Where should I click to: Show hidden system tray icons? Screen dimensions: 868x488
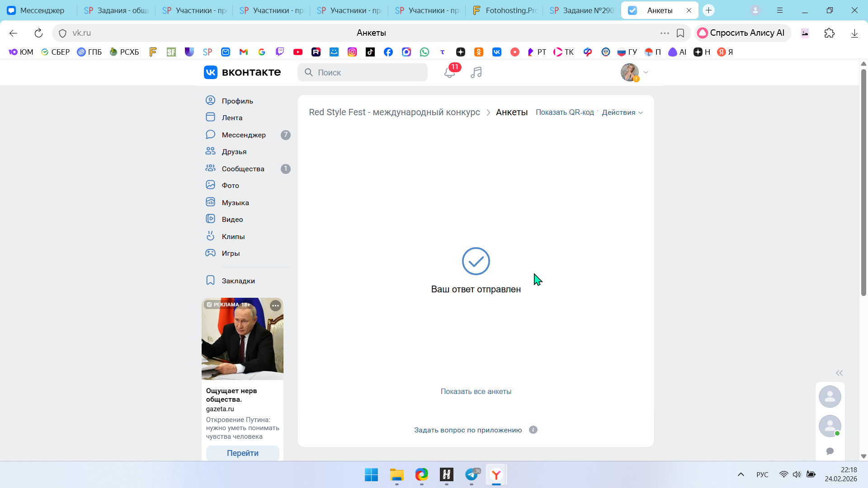click(x=741, y=474)
